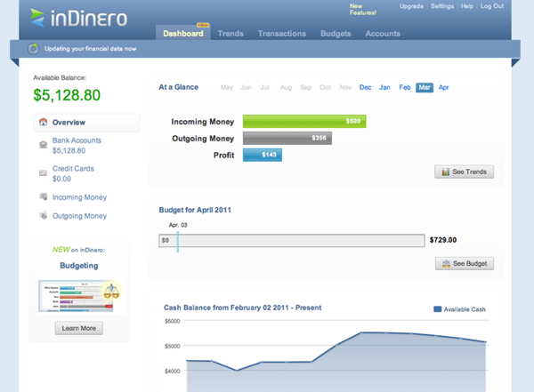This screenshot has height=392, width=534.
Task: Select Overview in the sidebar
Action: tap(86, 123)
